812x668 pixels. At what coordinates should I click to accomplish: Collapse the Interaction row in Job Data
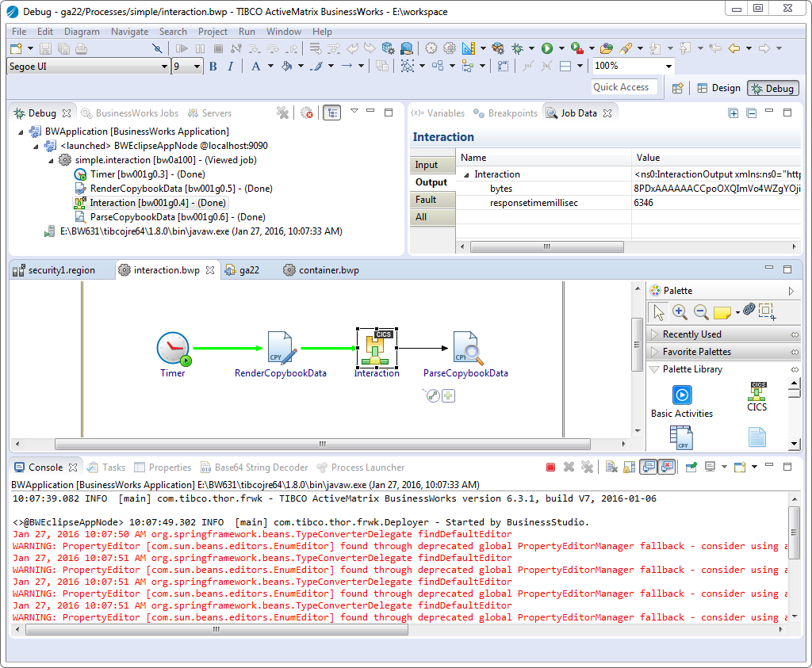point(466,175)
